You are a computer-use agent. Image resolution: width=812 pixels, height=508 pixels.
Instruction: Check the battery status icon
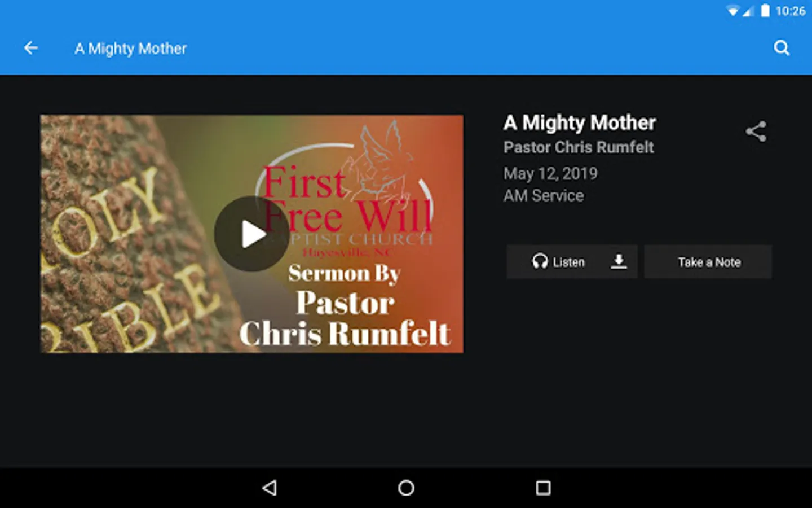765,11
